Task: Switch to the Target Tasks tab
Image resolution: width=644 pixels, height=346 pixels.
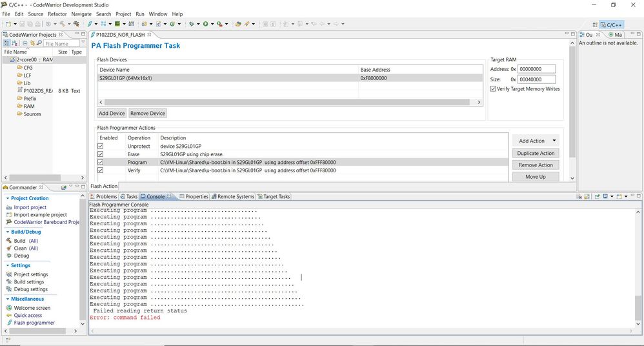Action: 274,196
